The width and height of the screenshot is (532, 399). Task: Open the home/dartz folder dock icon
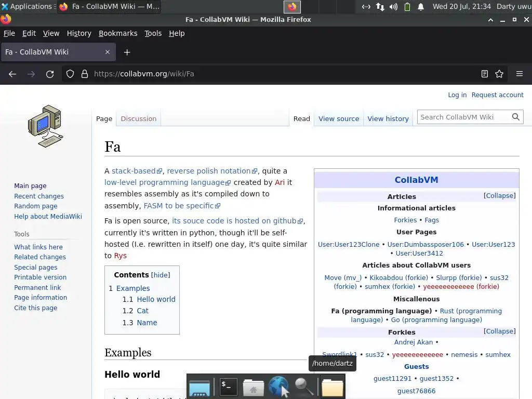pyautogui.click(x=332, y=388)
